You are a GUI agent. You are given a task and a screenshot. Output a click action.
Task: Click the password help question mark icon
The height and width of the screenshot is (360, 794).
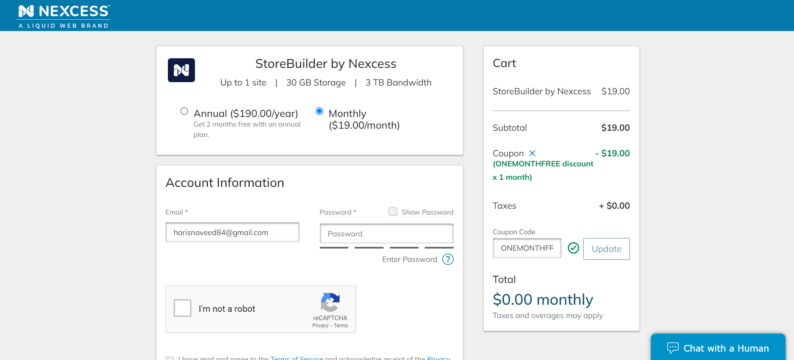coord(448,259)
